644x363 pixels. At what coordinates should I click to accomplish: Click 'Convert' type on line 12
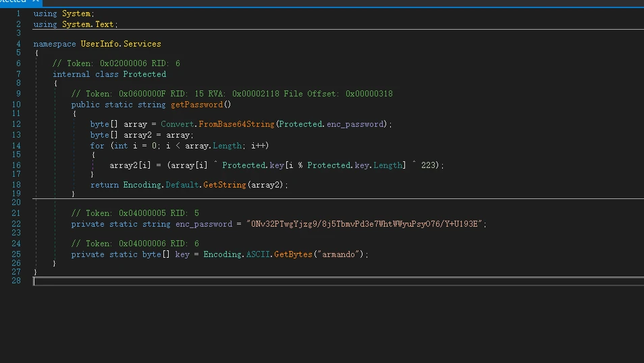pyautogui.click(x=177, y=124)
